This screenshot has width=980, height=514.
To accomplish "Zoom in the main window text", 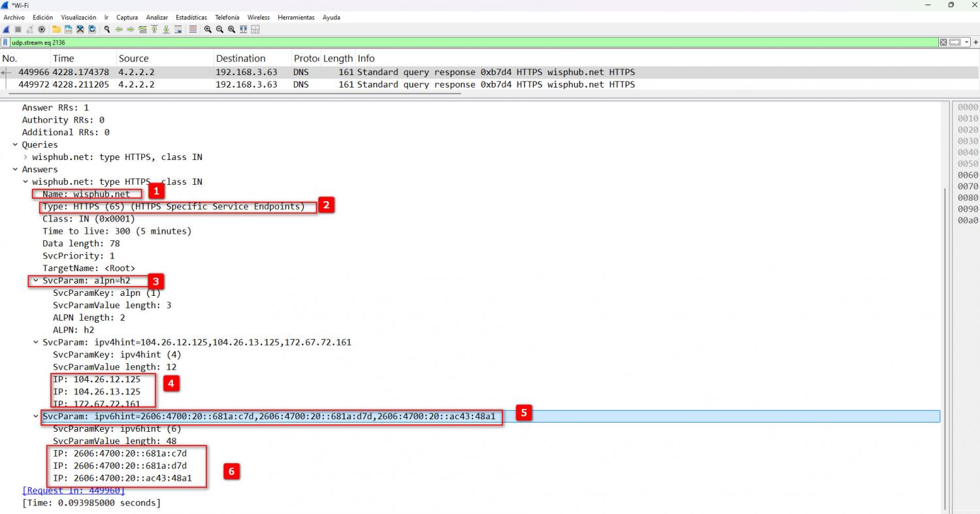I will point(208,29).
